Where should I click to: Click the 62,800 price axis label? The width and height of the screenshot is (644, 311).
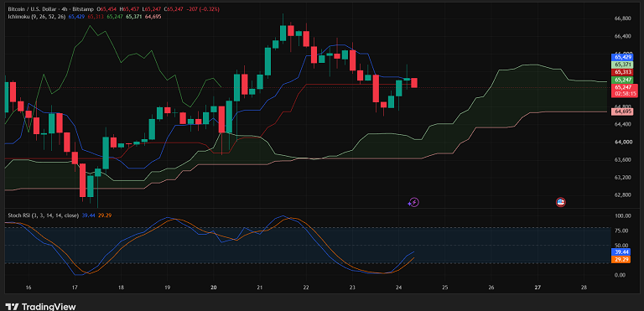pyautogui.click(x=623, y=194)
